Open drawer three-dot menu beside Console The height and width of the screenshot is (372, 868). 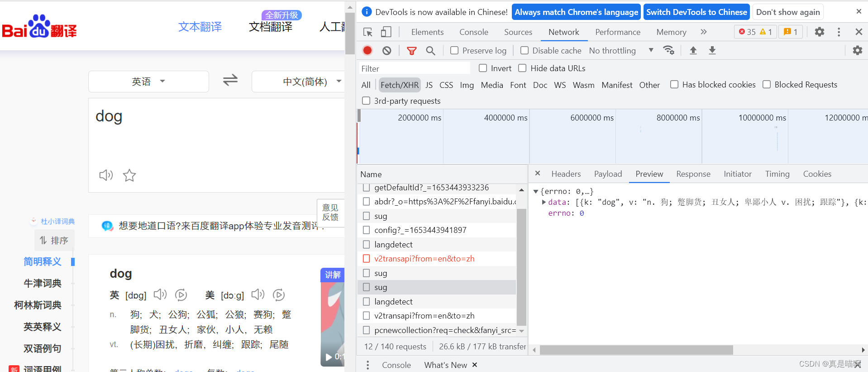coord(367,365)
